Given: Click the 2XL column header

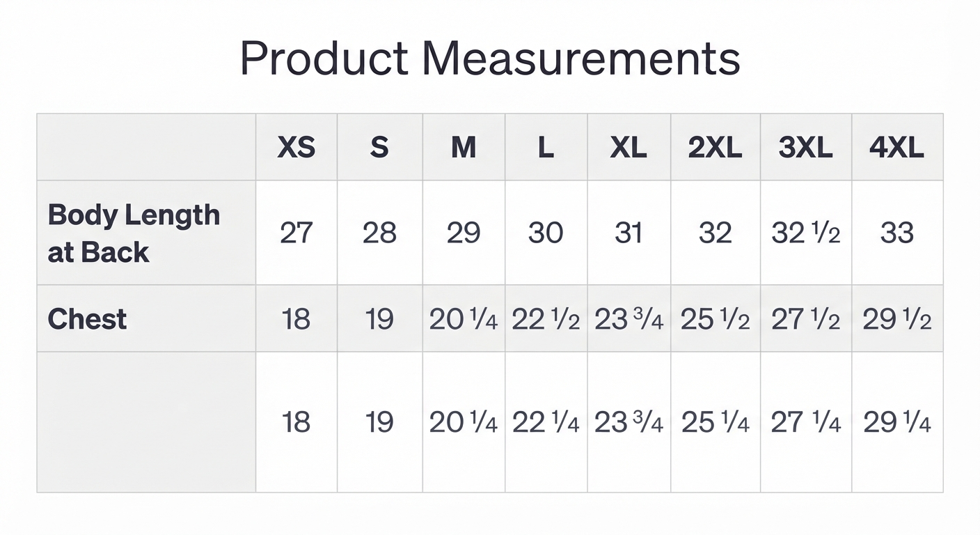Looking at the screenshot, I should [715, 148].
